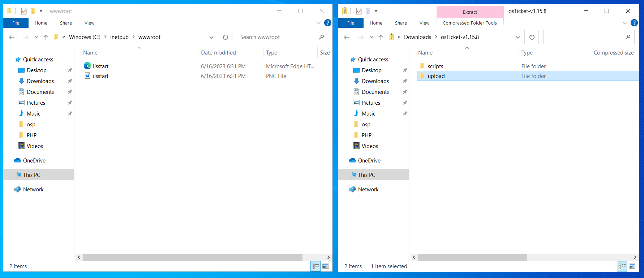644x278 pixels.
Task: Switch wwwroot window to details view
Action: [x=316, y=266]
